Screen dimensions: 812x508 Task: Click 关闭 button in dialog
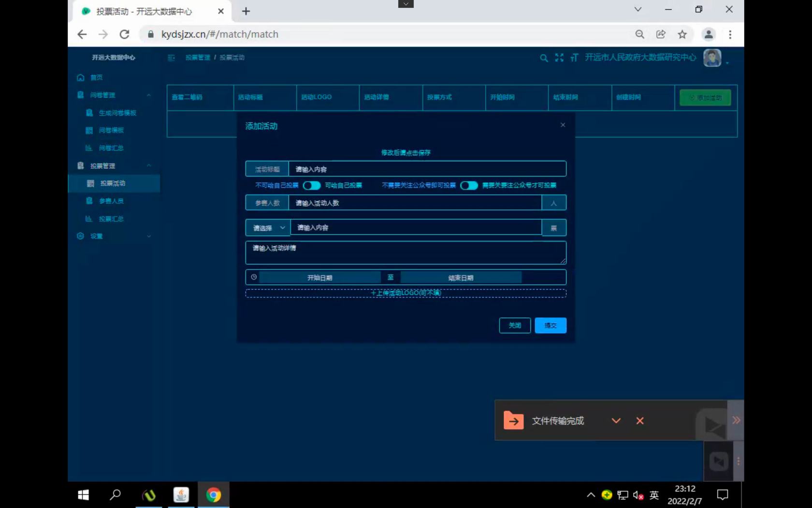pos(515,326)
